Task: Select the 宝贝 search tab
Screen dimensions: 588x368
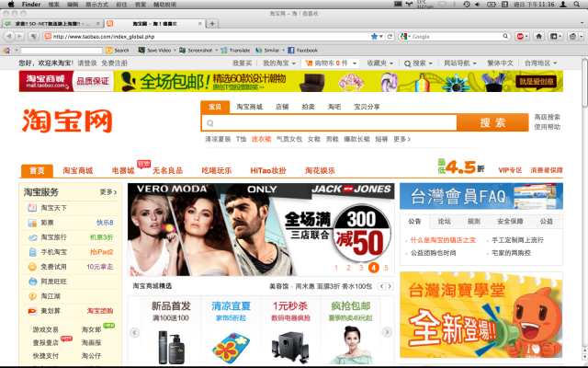Action: click(215, 107)
